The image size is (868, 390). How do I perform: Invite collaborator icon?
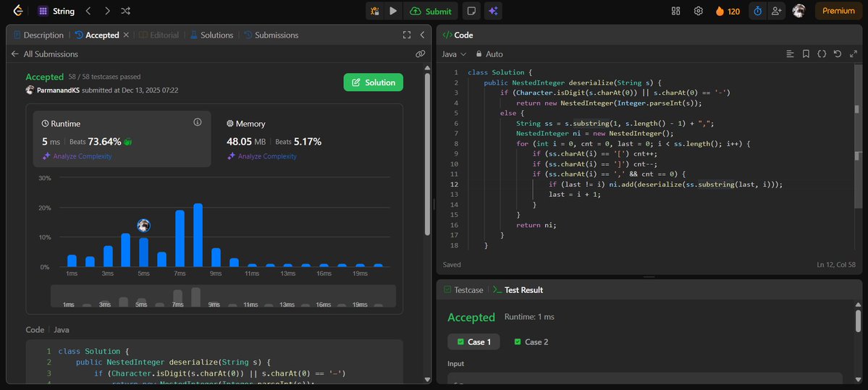coord(775,11)
